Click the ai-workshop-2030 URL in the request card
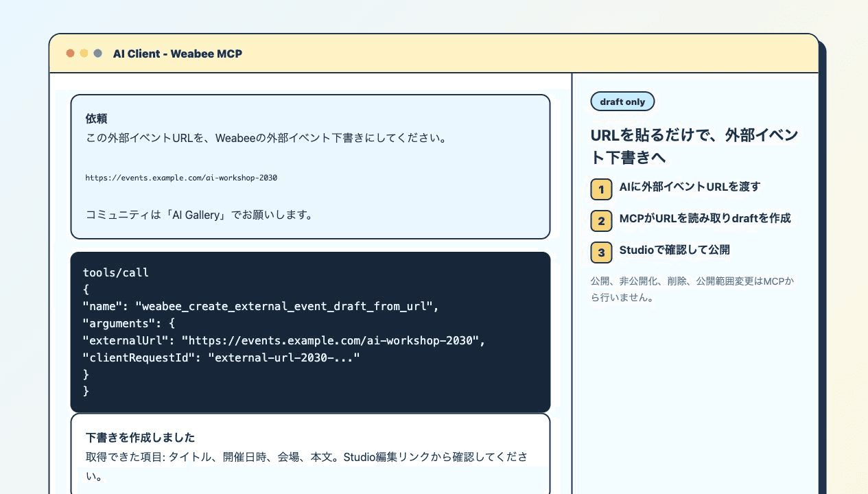This screenshot has height=494, width=868. (181, 178)
